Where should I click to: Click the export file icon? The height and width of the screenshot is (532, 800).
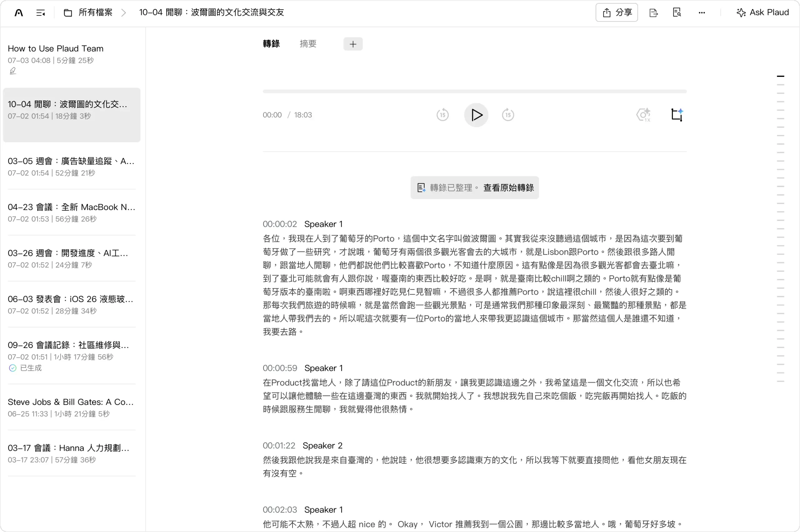[x=653, y=13]
